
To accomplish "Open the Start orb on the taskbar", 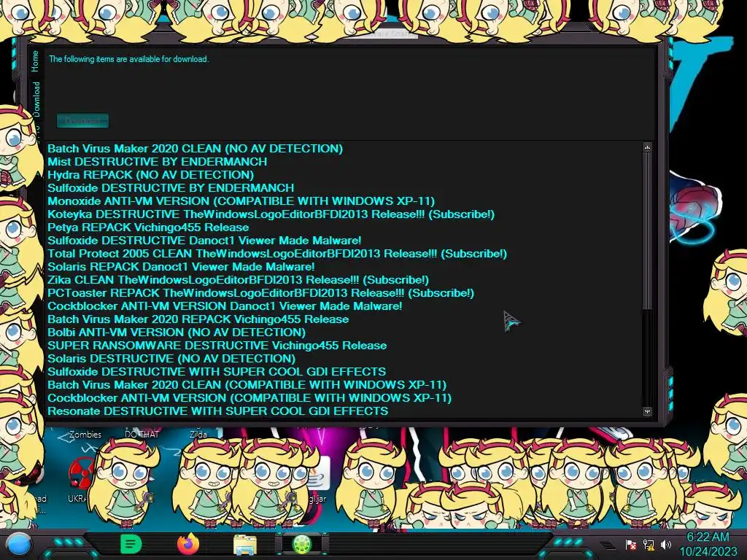I will 19,544.
